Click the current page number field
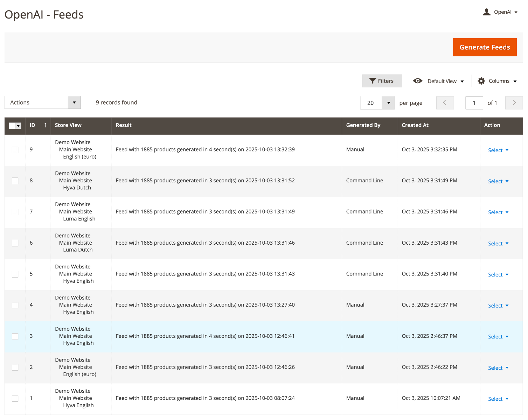The height and width of the screenshot is (420, 528). click(x=474, y=103)
